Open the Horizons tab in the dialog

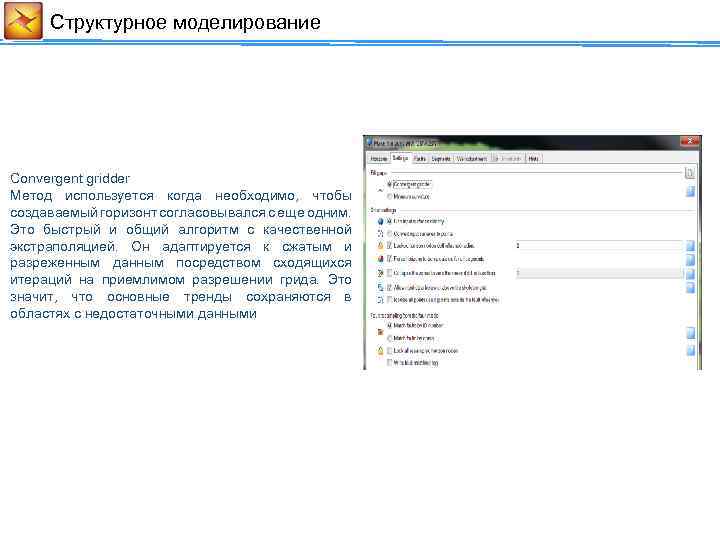click(378, 159)
